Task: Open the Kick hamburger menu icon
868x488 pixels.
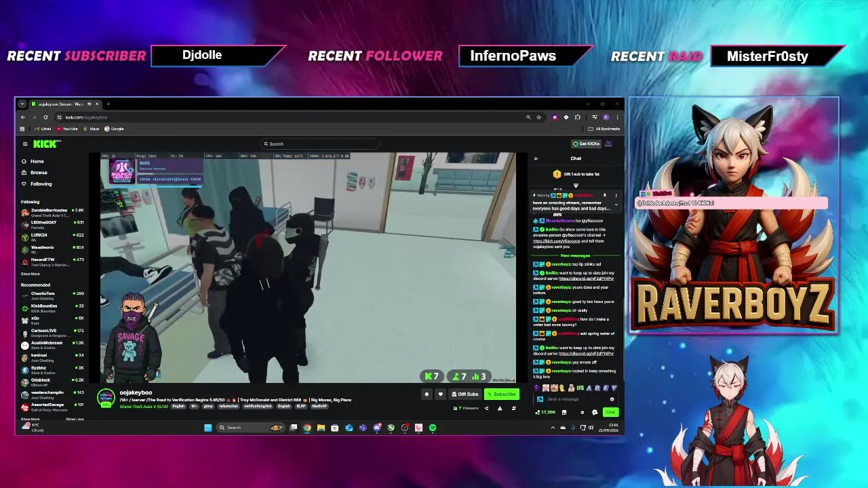Action: [25, 144]
